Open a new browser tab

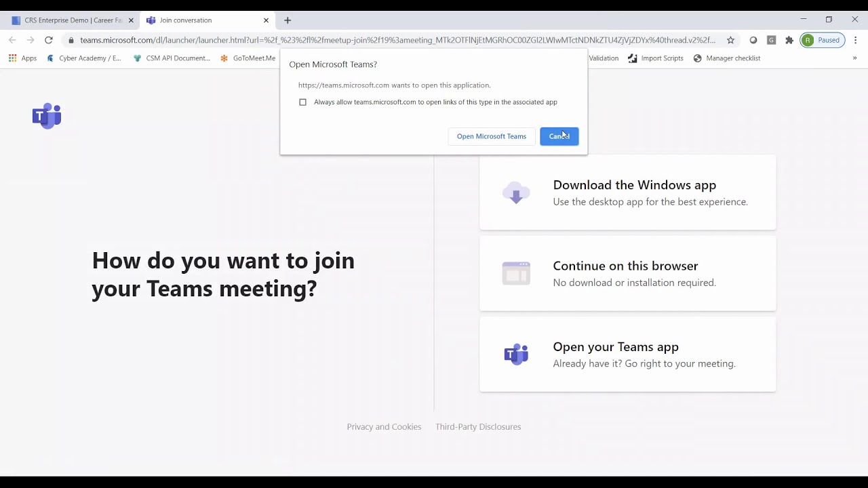288,20
